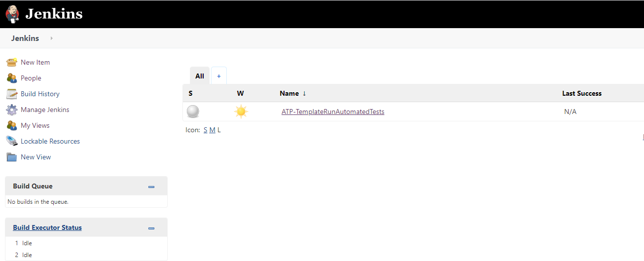Image resolution: width=644 pixels, height=261 pixels.
Task: Click the Lockable Resources drive icon
Action: point(12,141)
